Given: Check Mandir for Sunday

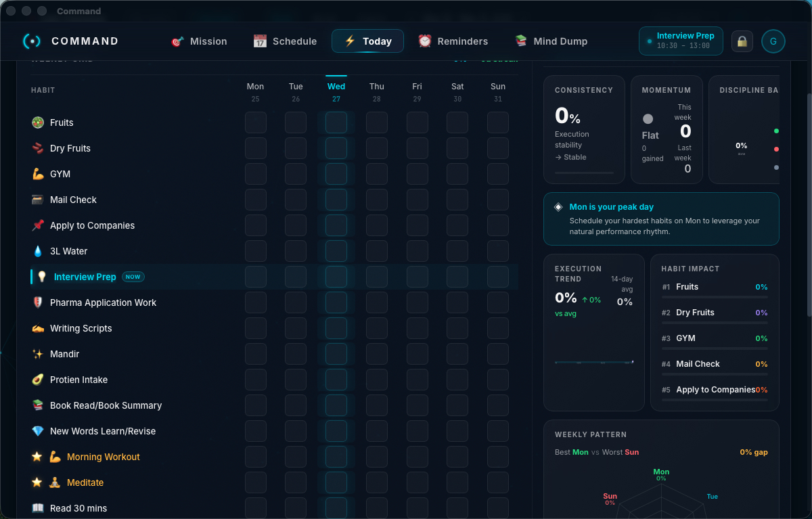Looking at the screenshot, I should click(x=498, y=354).
